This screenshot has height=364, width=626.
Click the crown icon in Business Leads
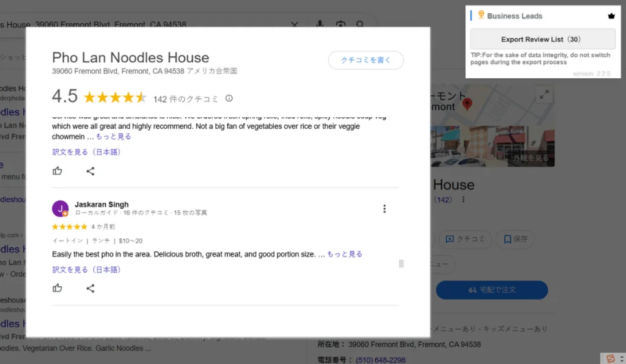611,16
